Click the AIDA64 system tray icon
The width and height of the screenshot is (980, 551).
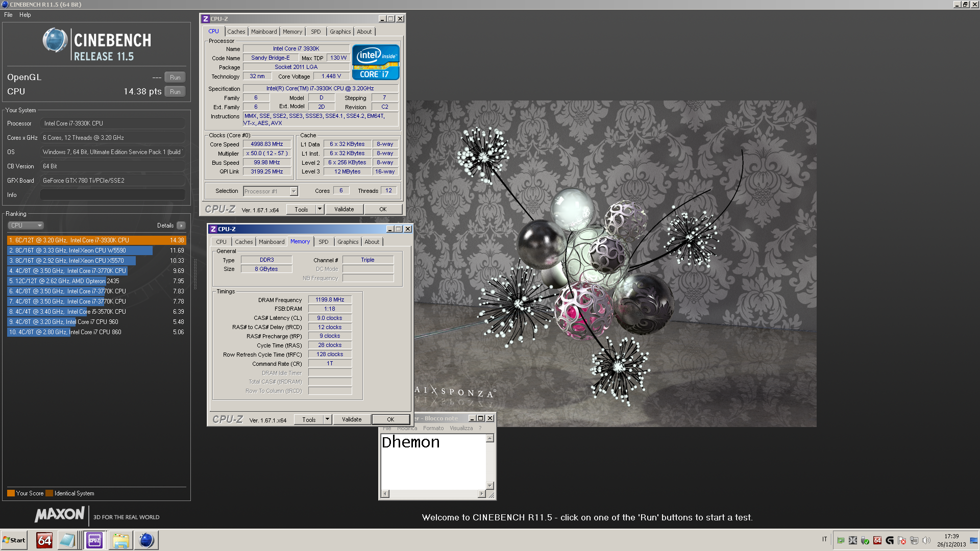[877, 540]
